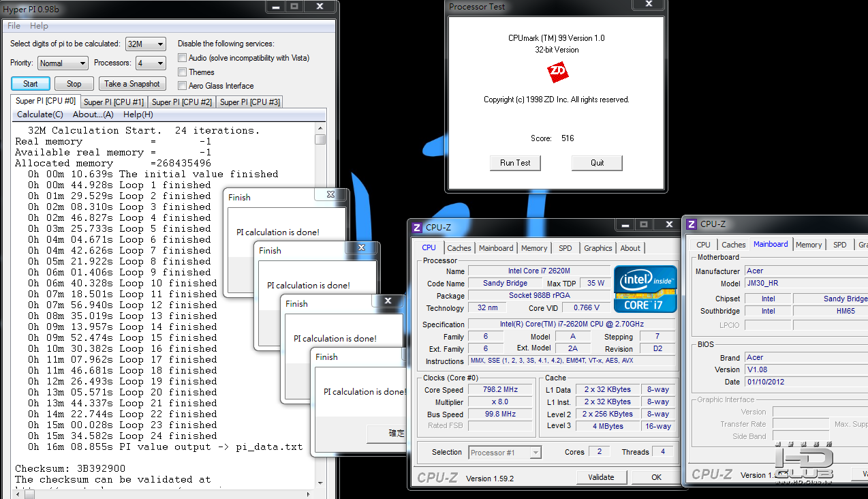Image resolution: width=868 pixels, height=499 pixels.
Task: Enable Audio service disable checkbox
Action: click(x=182, y=58)
